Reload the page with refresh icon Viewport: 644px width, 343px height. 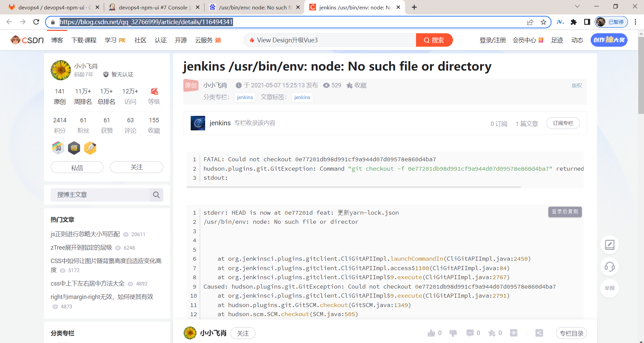pos(36,22)
